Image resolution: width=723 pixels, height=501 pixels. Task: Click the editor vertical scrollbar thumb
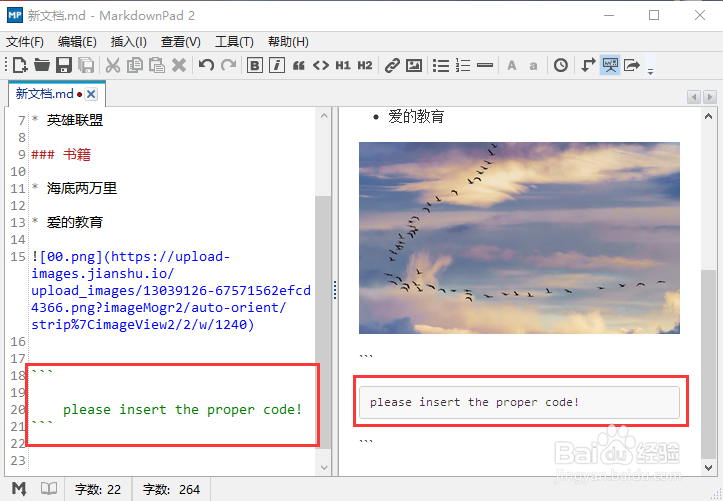tap(324, 322)
